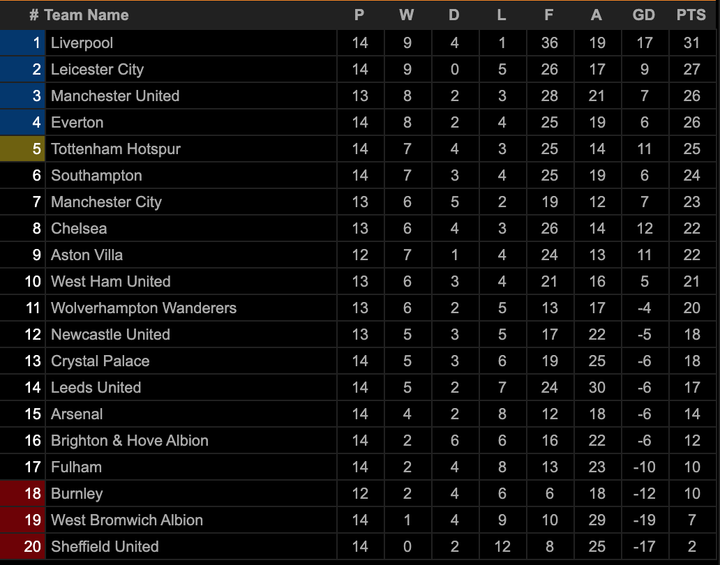Click the blue position 1 marker
This screenshot has height=565, width=720.
click(x=23, y=43)
